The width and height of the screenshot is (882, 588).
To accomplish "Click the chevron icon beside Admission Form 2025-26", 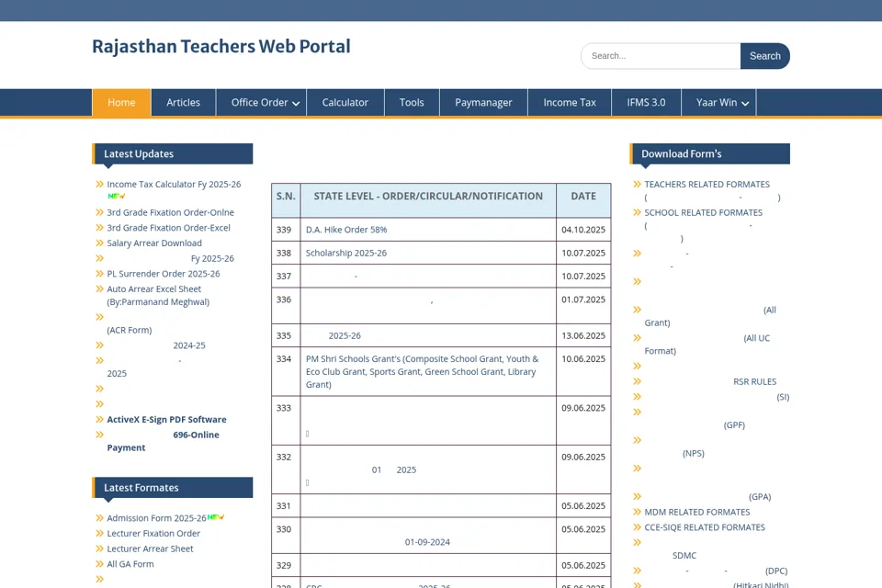I will click(x=99, y=517).
